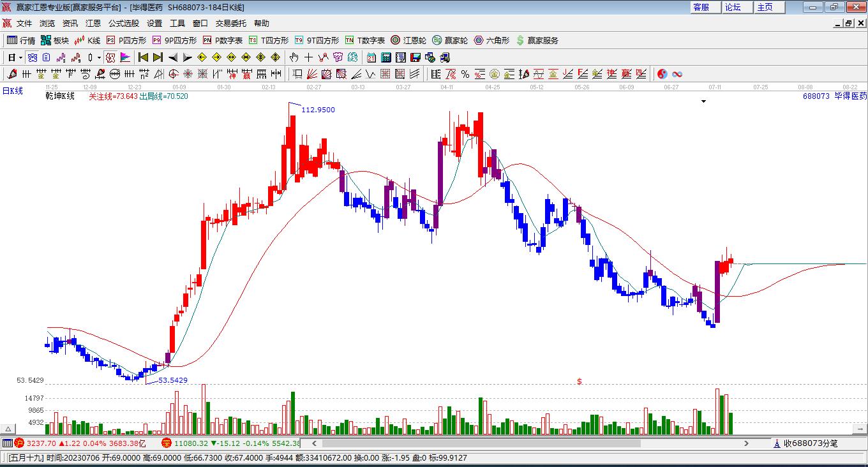Click the zigzag line with red dots icon
This screenshot has height=467, width=868.
(x=323, y=57)
